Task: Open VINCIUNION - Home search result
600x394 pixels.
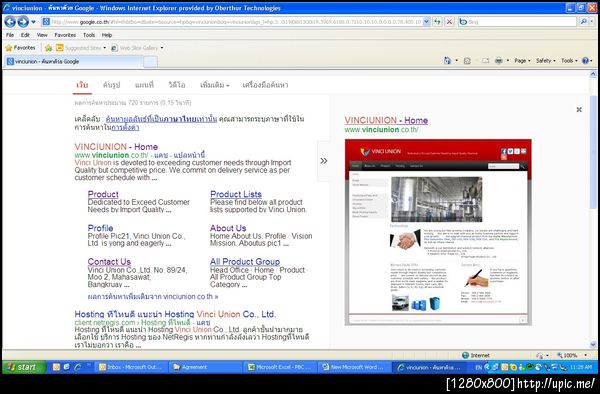Action: pyautogui.click(x=116, y=147)
